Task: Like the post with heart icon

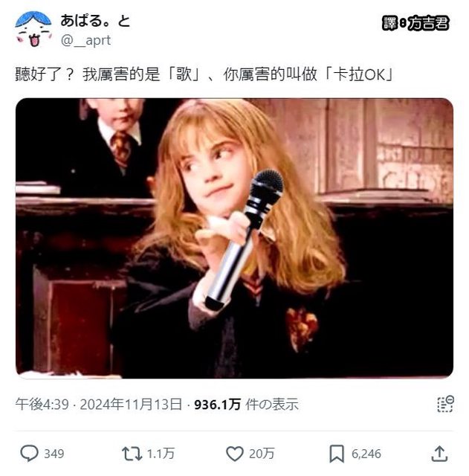Action: tap(235, 454)
